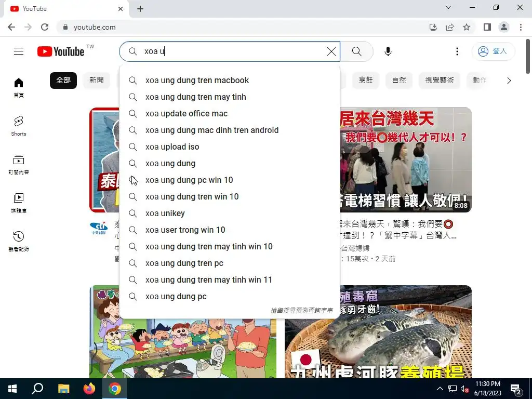Close the YouTube tab
Screen dimensions: 532x399
tap(121, 9)
